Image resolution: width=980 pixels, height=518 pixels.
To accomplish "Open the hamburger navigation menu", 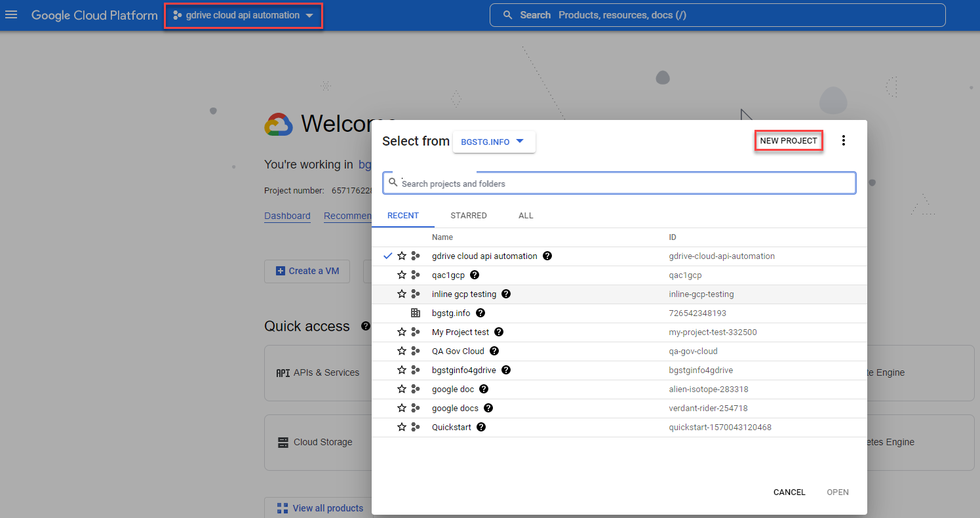I will pyautogui.click(x=11, y=14).
